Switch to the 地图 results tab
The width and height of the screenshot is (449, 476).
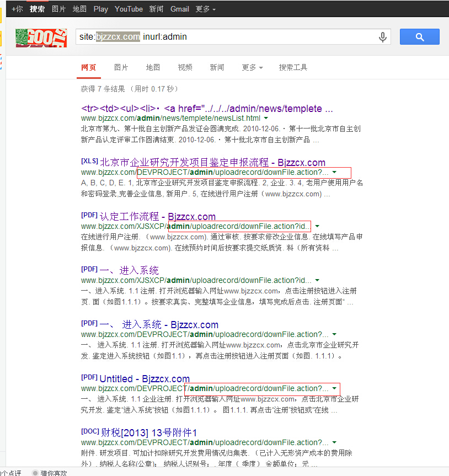(x=153, y=67)
